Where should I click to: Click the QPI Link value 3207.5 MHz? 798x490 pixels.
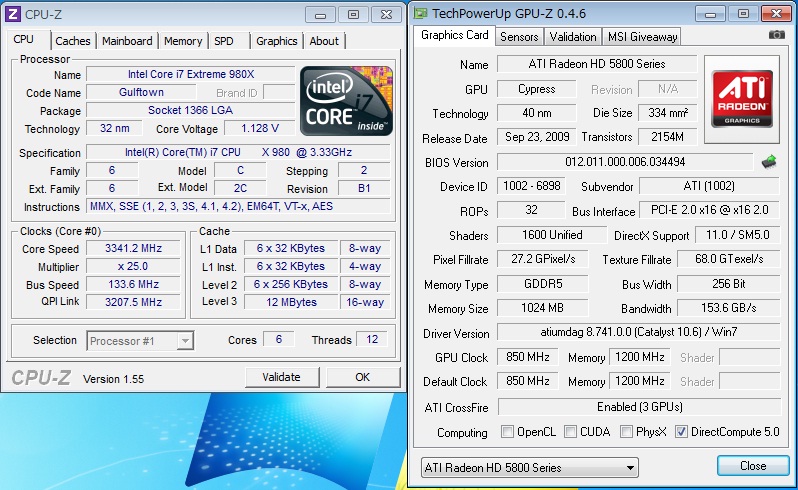[x=133, y=302]
